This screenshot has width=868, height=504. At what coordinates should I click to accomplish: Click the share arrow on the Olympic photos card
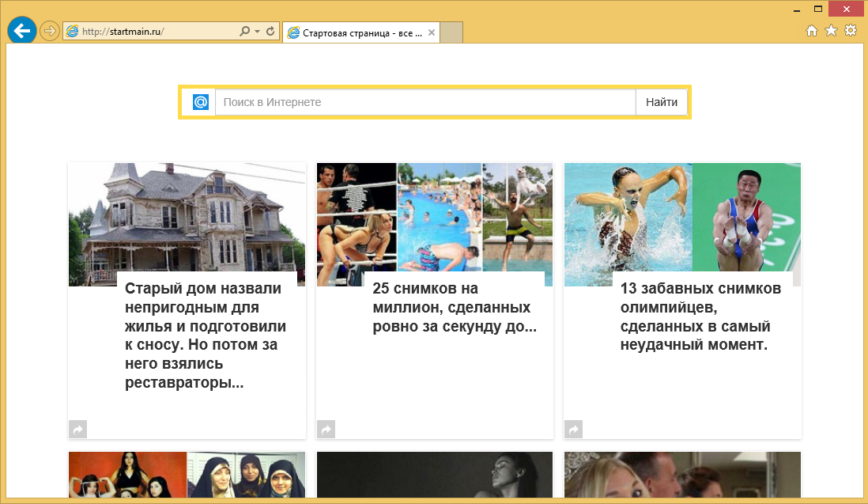point(573,430)
